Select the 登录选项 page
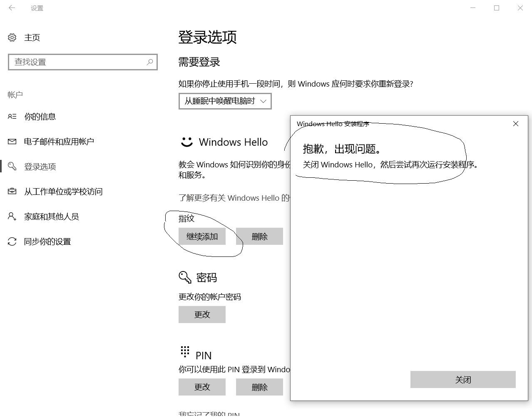The width and height of the screenshot is (532, 418). point(40,167)
